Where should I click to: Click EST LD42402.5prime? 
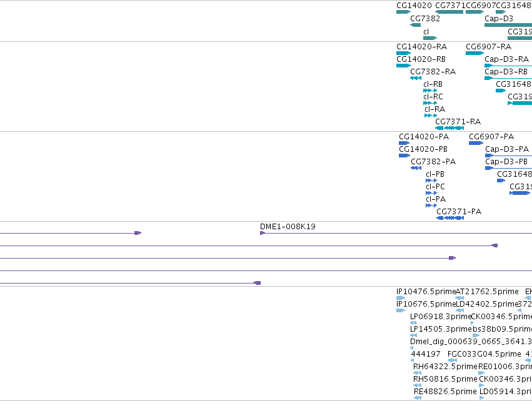click(x=459, y=310)
